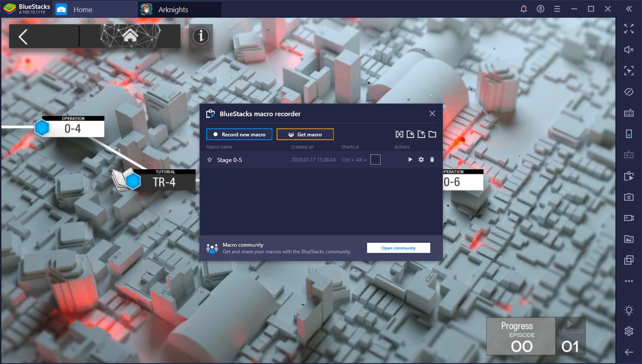642x364 pixels.
Task: Click the merge macros icon
Action: [400, 134]
